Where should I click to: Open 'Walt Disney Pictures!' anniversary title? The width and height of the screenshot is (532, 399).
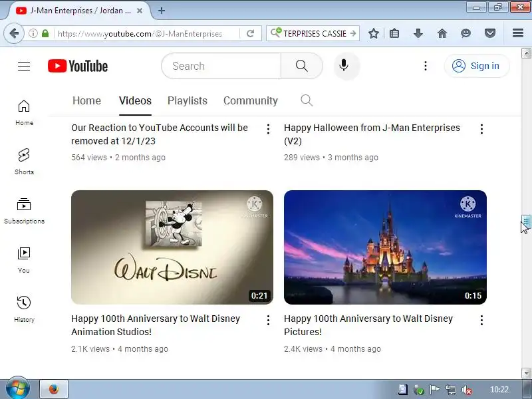368,325
